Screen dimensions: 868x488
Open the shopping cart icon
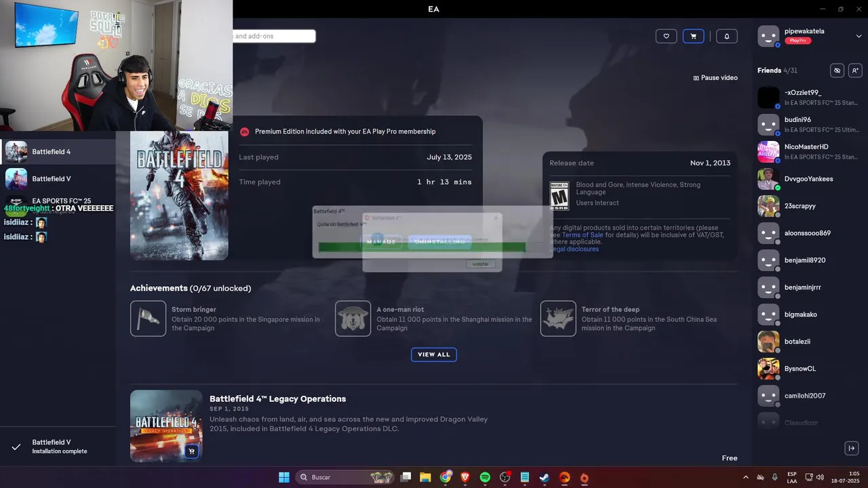693,36
